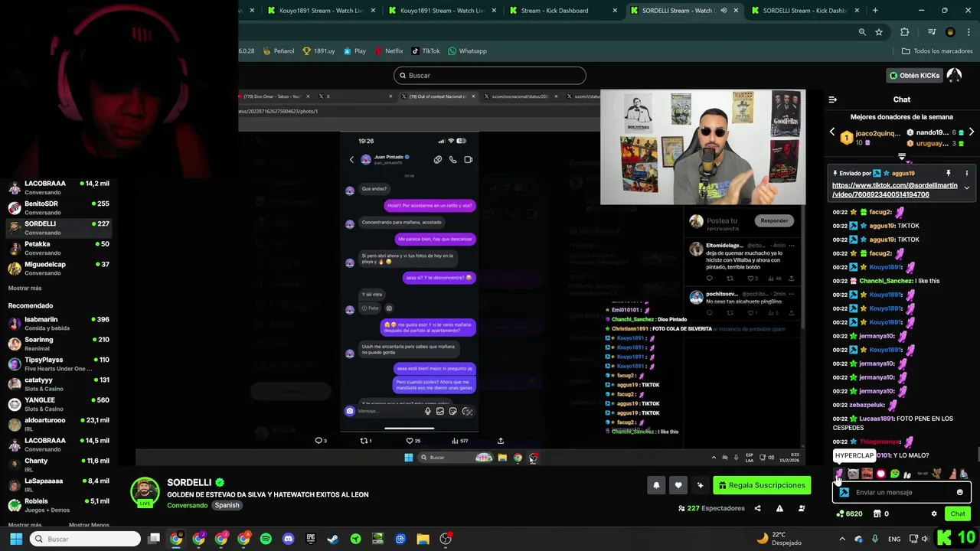This screenshot has width=980, height=551.
Task: Open aldoarturooo recommended channel
Action: (59, 424)
